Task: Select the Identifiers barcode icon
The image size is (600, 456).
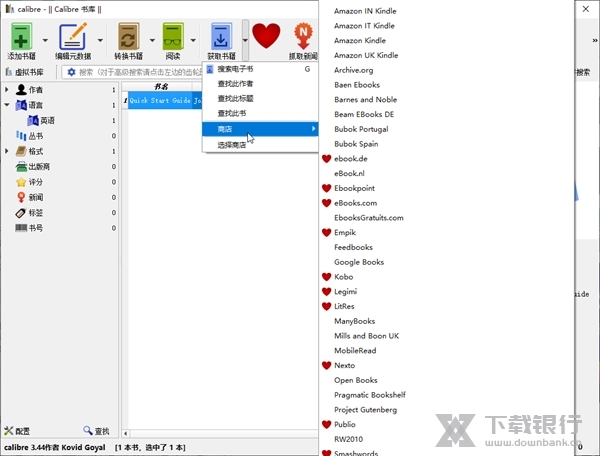Action: point(21,228)
